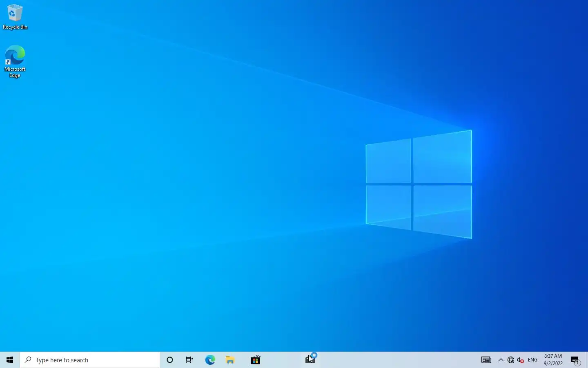Screen dimensions: 588x368
Task: Open File Explorer from the taskbar
Action: pyautogui.click(x=230, y=360)
